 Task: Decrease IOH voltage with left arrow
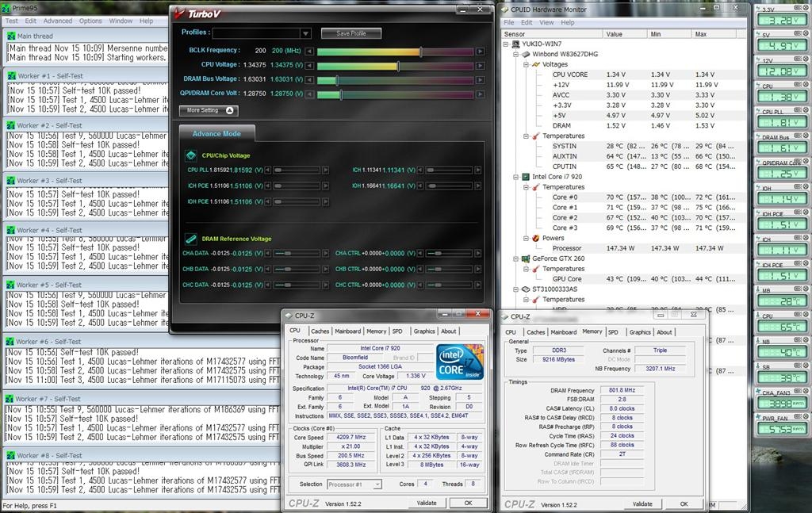pyautogui.click(x=420, y=186)
